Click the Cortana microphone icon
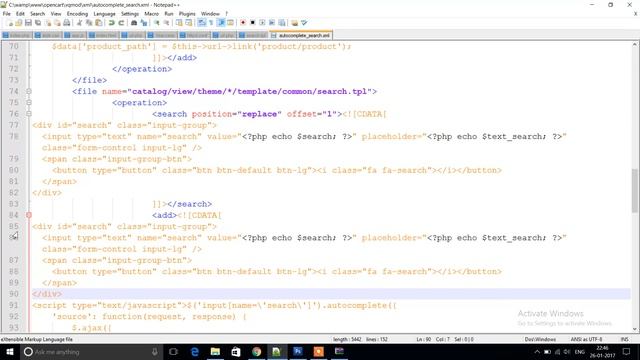The height and width of the screenshot is (360, 640). point(155,351)
